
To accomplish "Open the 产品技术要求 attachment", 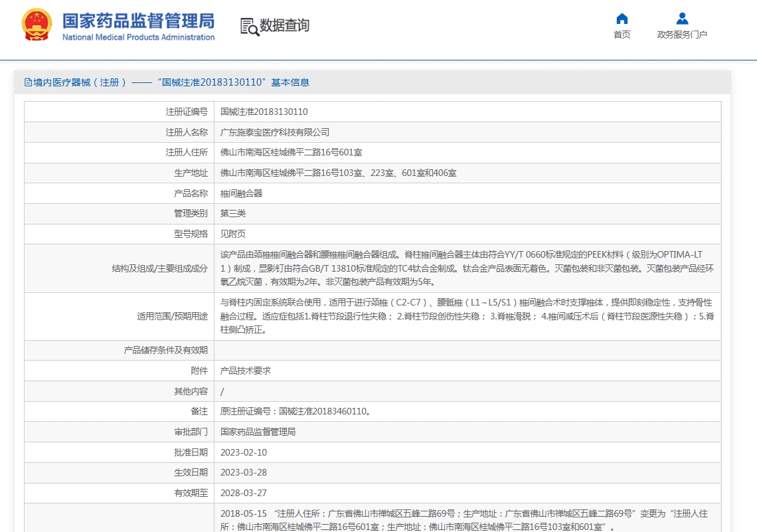I will point(245,371).
